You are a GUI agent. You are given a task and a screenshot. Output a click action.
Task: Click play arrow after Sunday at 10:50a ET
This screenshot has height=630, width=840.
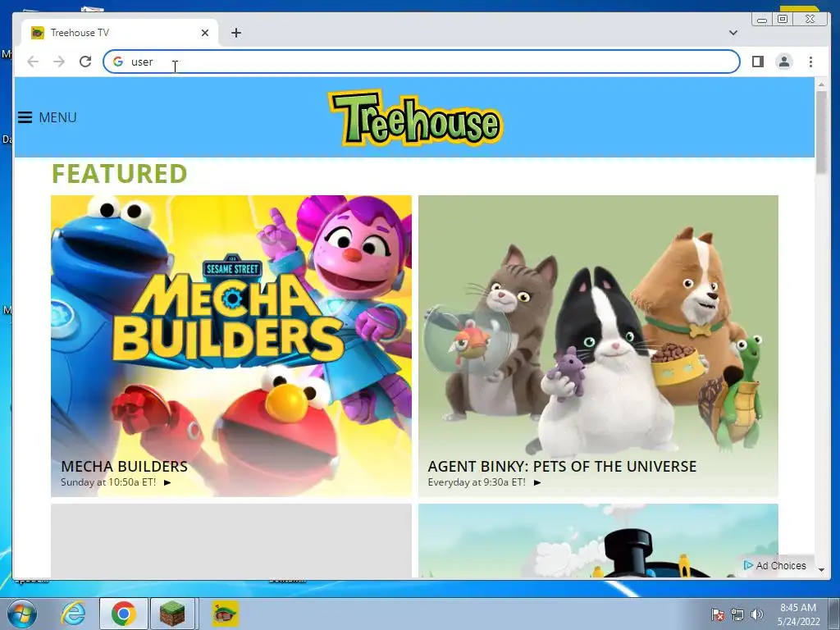click(167, 482)
